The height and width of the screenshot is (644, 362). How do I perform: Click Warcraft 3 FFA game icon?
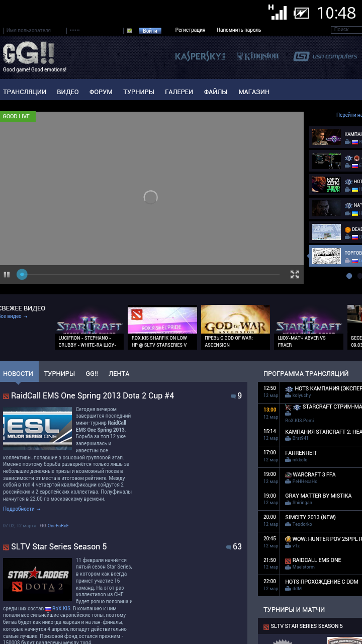tap(288, 474)
